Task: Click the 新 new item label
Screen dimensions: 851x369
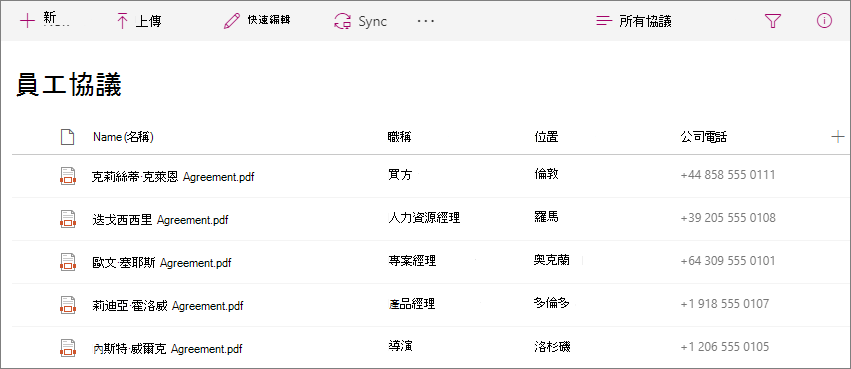Action: [x=49, y=18]
